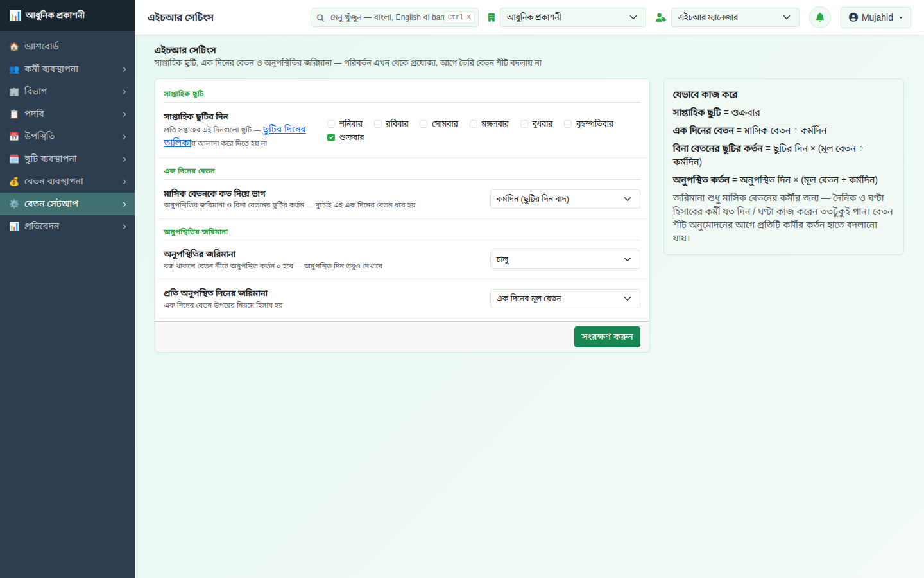Open notifications via the bell icon

pyautogui.click(x=820, y=17)
